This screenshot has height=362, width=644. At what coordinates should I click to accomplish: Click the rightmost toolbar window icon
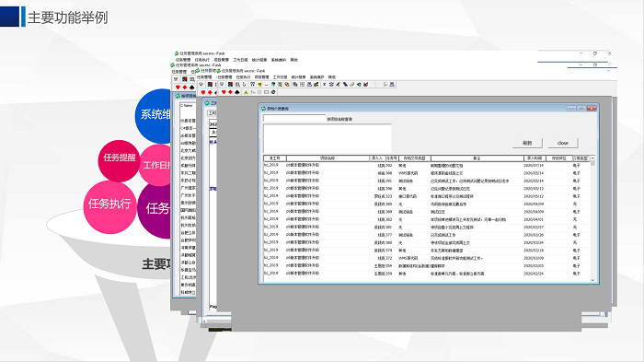click(392, 85)
